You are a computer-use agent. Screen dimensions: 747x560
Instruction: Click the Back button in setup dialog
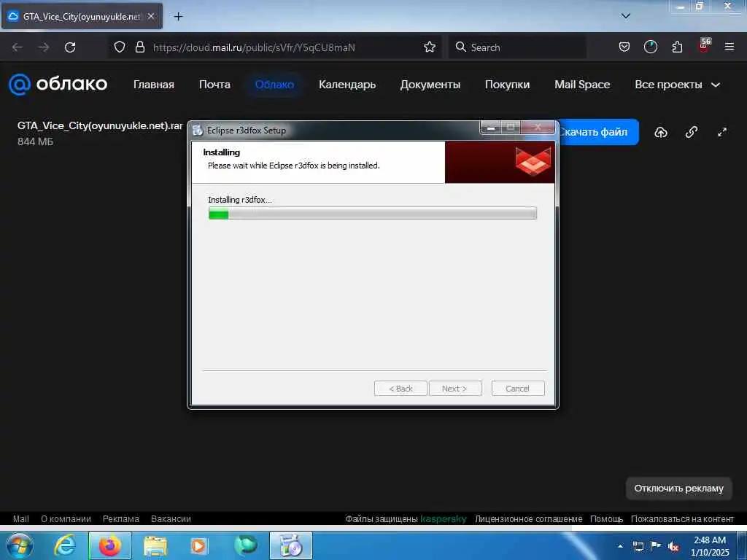[x=400, y=389]
